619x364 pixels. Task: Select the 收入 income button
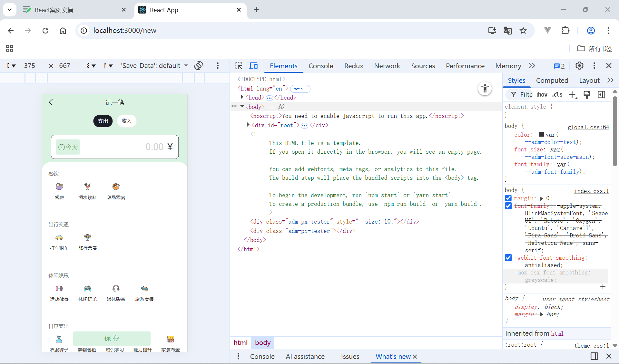click(x=126, y=121)
